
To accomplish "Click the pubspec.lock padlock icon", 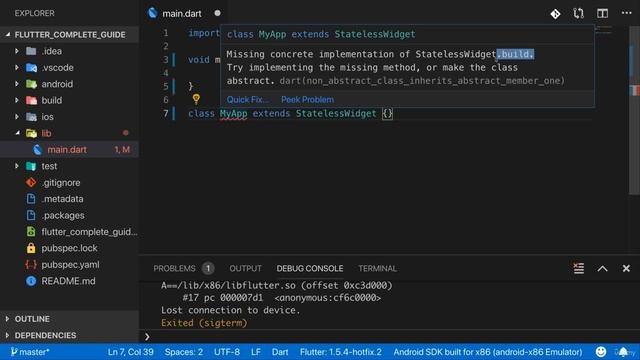I will click(x=31, y=248).
